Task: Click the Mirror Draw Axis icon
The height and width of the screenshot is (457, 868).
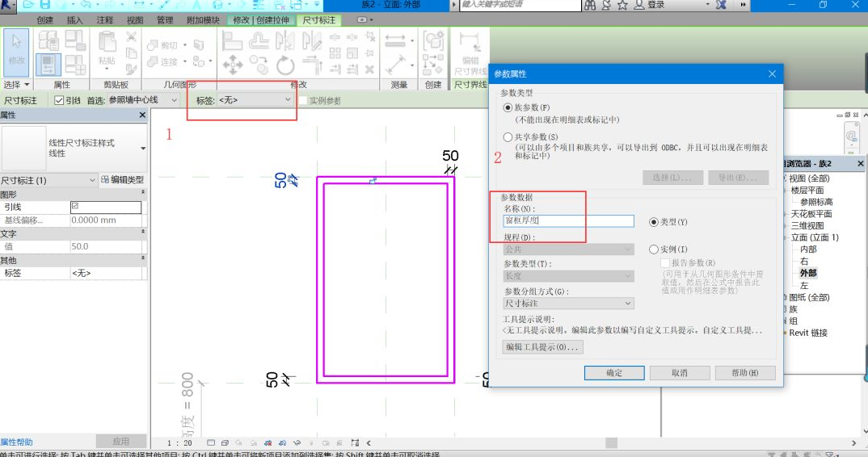Action: pos(312,40)
